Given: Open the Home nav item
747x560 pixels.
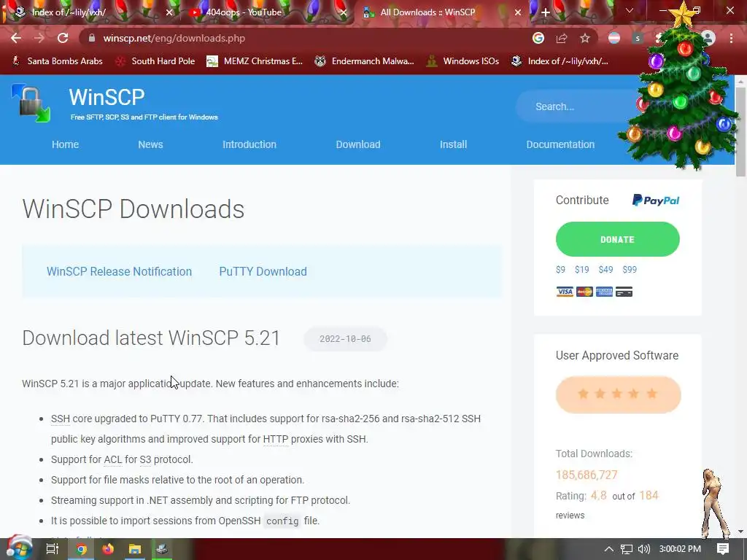Looking at the screenshot, I should tap(65, 144).
